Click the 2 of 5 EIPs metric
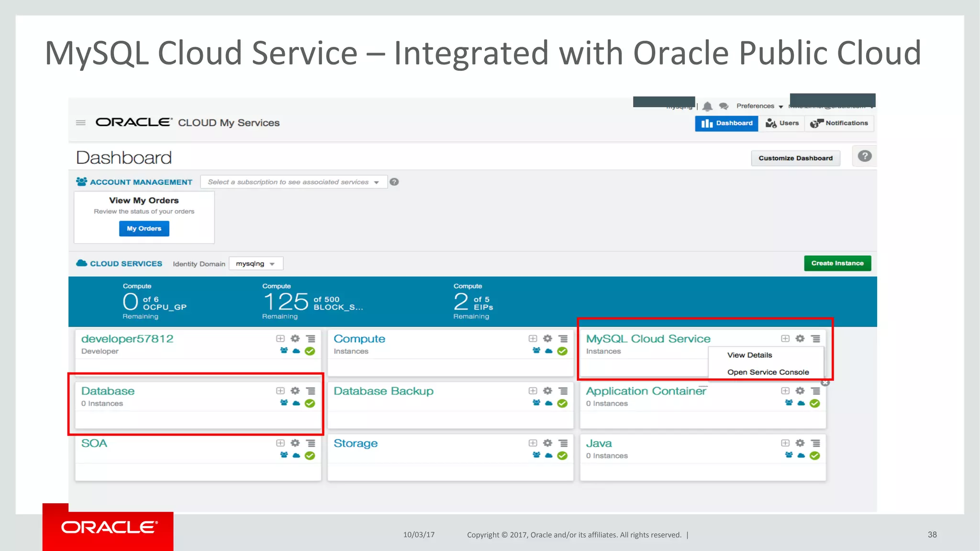Image resolution: width=980 pixels, height=551 pixels. tap(473, 301)
